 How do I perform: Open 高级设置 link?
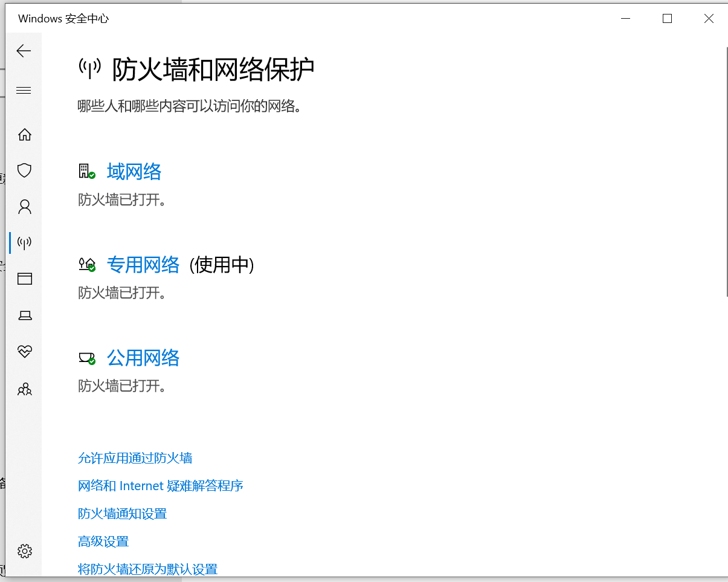pyautogui.click(x=103, y=542)
